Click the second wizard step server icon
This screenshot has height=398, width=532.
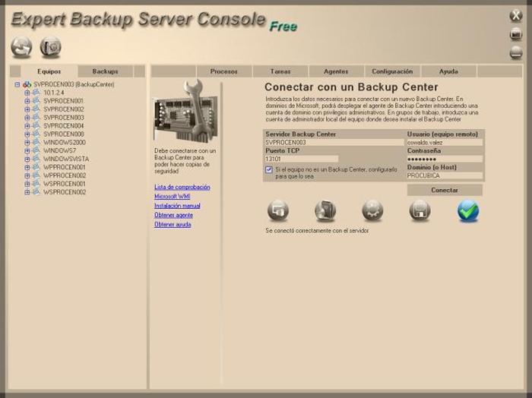pyautogui.click(x=325, y=210)
